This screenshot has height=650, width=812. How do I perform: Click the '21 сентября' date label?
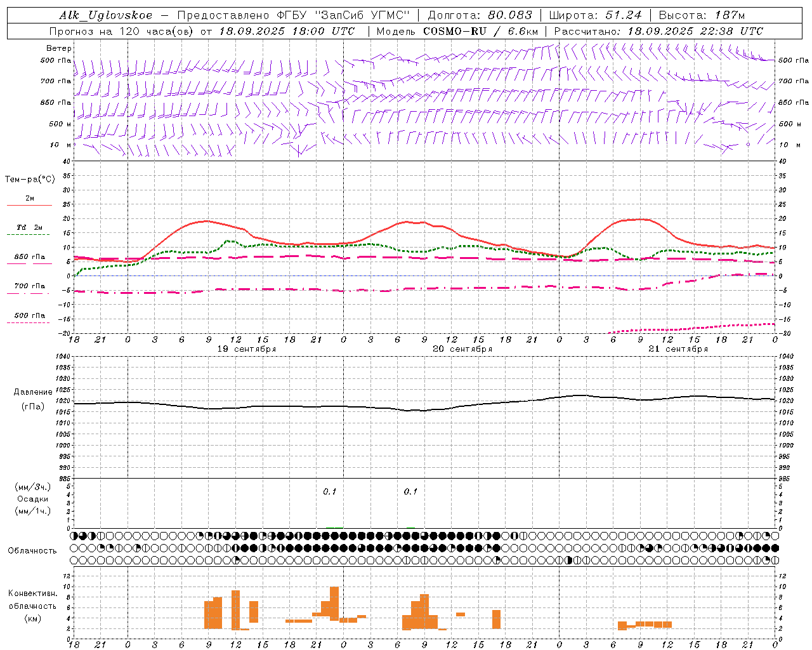[678, 349]
